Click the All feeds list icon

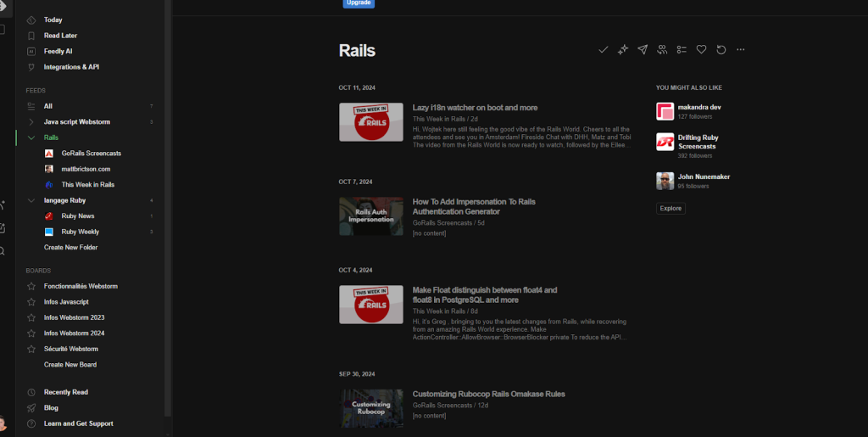(x=31, y=106)
